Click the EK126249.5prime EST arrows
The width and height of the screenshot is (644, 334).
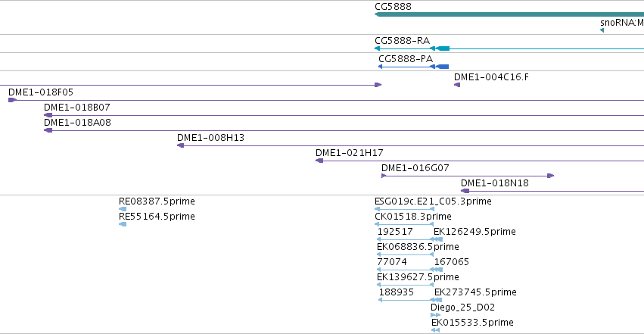(437, 239)
